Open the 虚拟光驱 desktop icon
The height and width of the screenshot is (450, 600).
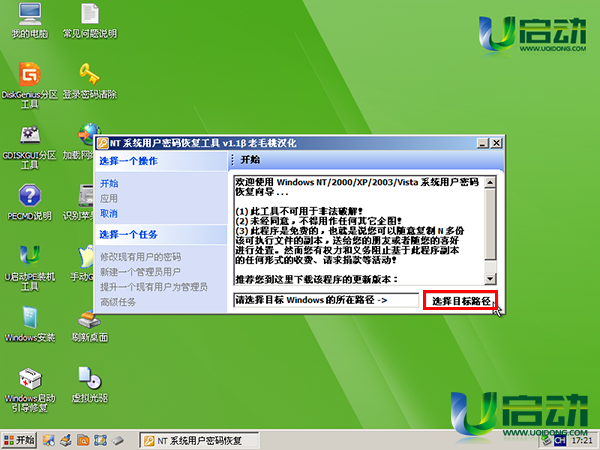coord(90,385)
